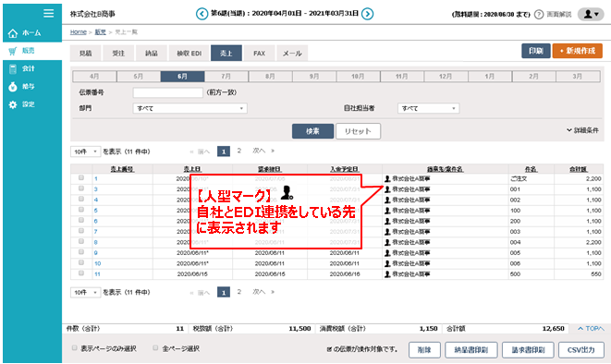
Task: Tick checkbox for sales number 3
Action: click(x=81, y=188)
